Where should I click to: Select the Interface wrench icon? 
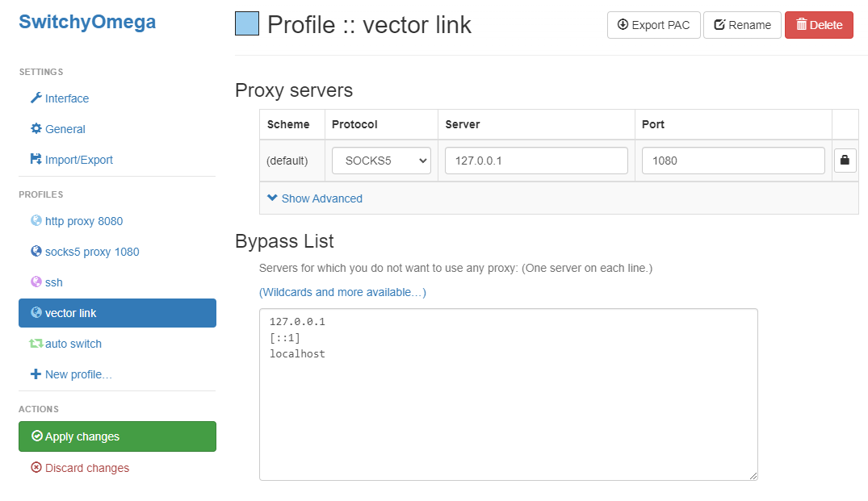pyautogui.click(x=36, y=98)
